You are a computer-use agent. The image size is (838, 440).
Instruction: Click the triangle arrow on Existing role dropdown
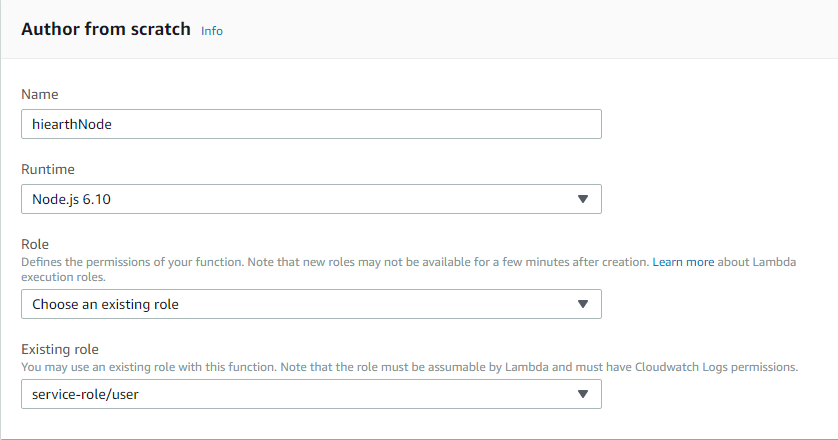click(584, 395)
